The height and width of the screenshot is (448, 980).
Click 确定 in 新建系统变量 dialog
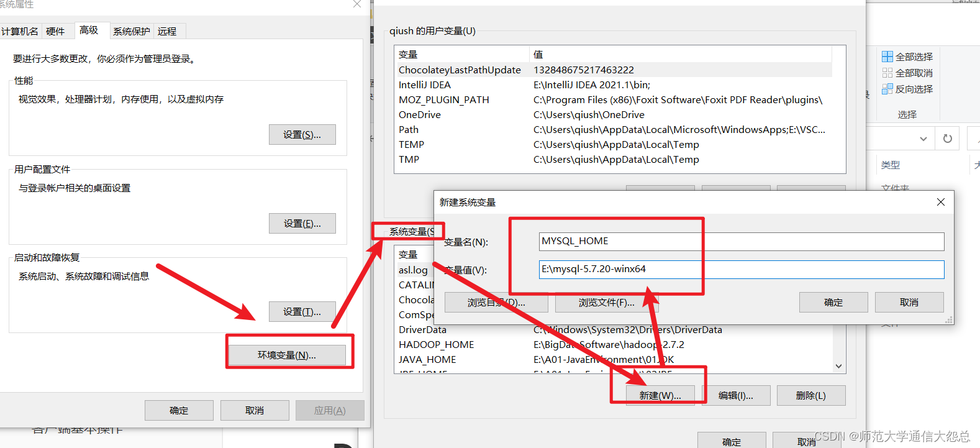(x=833, y=303)
